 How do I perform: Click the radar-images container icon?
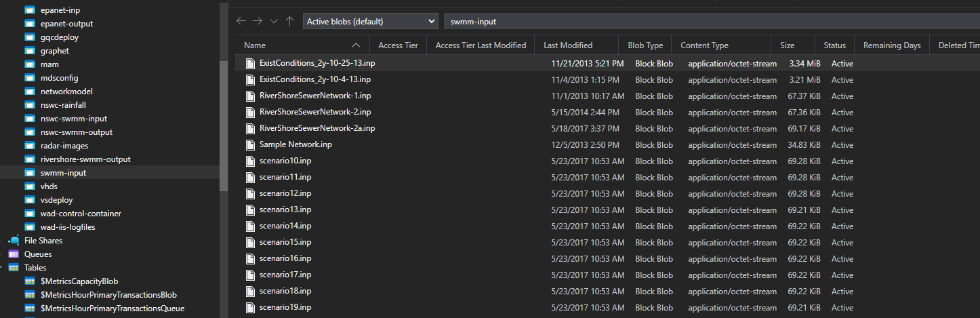pos(29,146)
